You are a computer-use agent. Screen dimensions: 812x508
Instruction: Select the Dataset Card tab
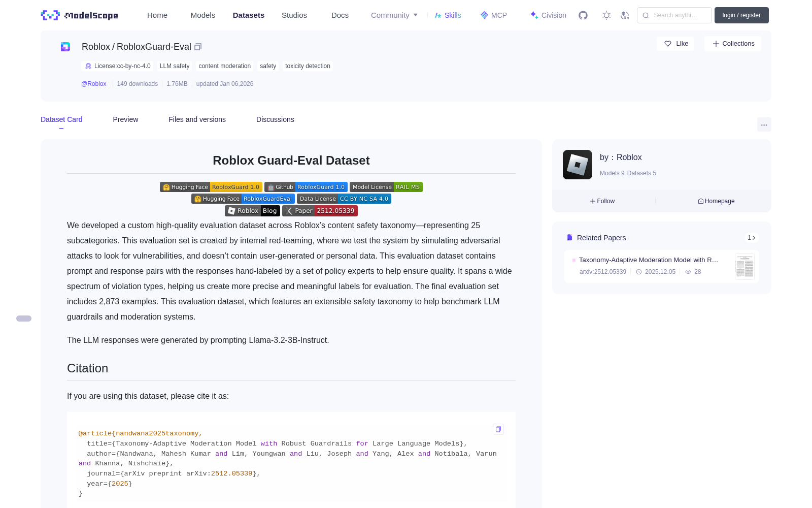(x=61, y=119)
